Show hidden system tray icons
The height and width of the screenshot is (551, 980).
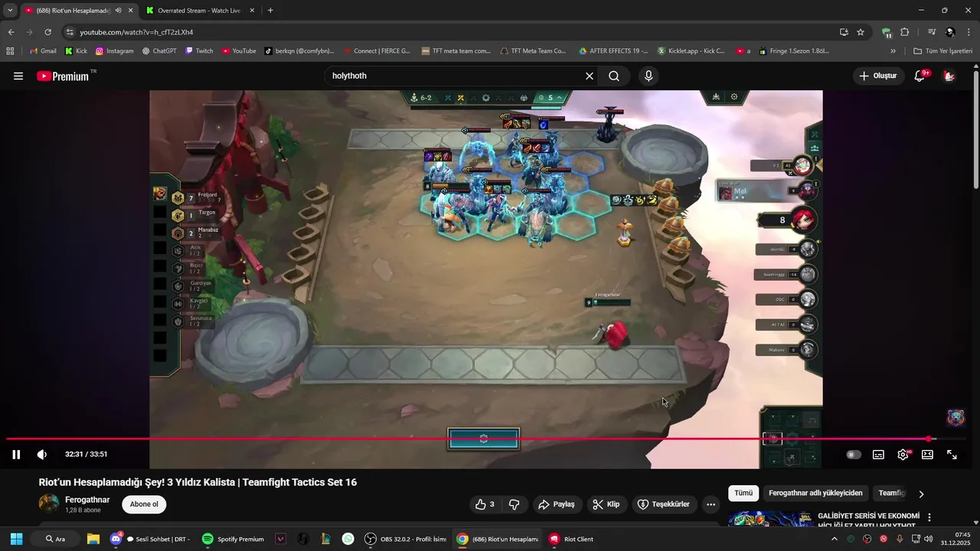click(835, 539)
